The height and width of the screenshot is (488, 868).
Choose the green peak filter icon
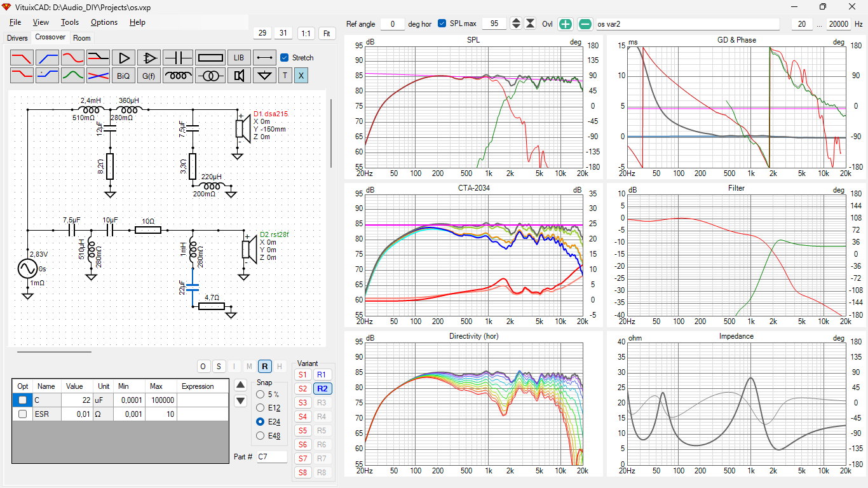(72, 76)
